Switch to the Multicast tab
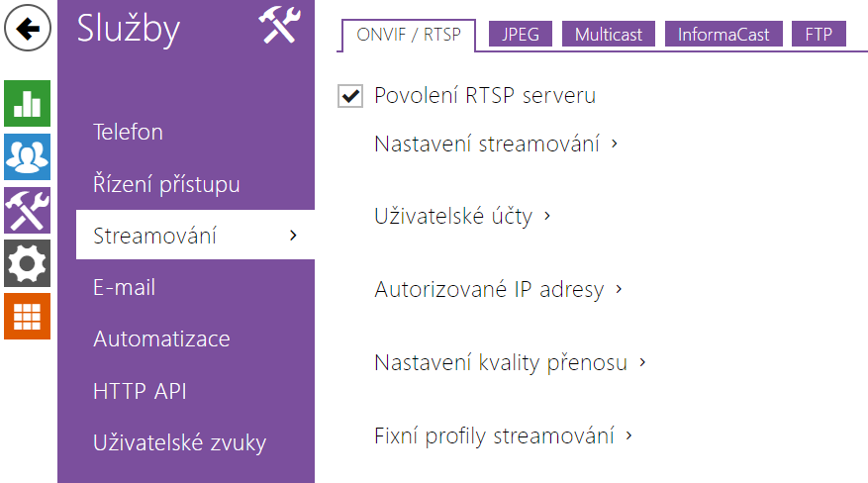This screenshot has width=868, height=483. [x=609, y=35]
